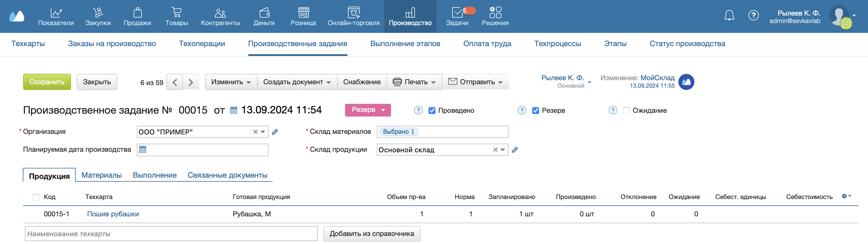Click the document number 00015 field
Screen dimensions: 868x244
click(x=193, y=110)
